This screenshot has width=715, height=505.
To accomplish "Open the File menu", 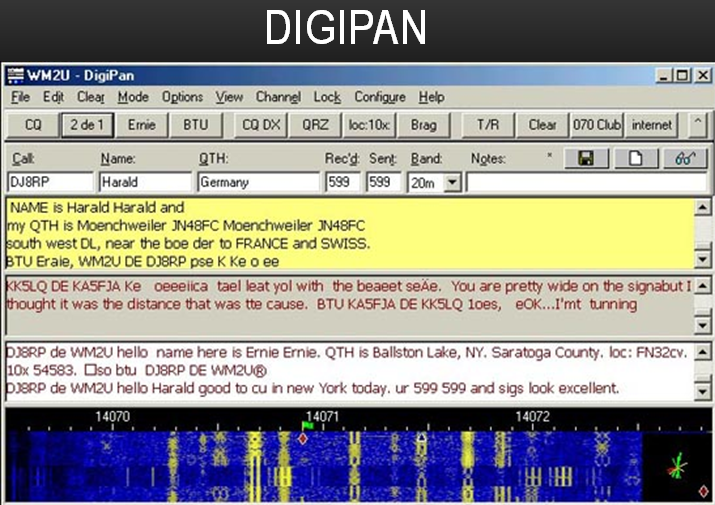I will click(x=21, y=97).
